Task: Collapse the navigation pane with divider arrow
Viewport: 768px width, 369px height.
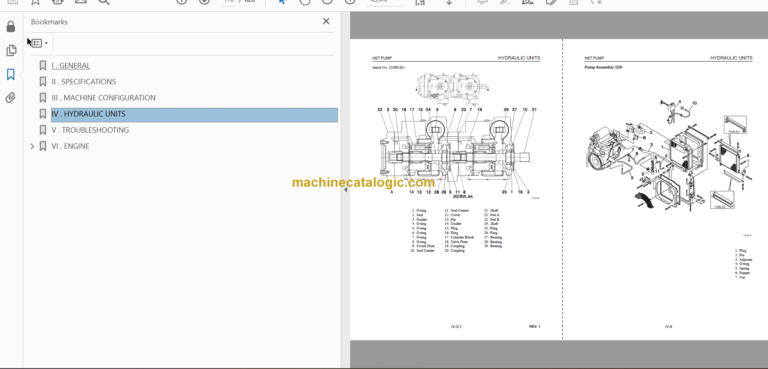Action: coord(345,190)
